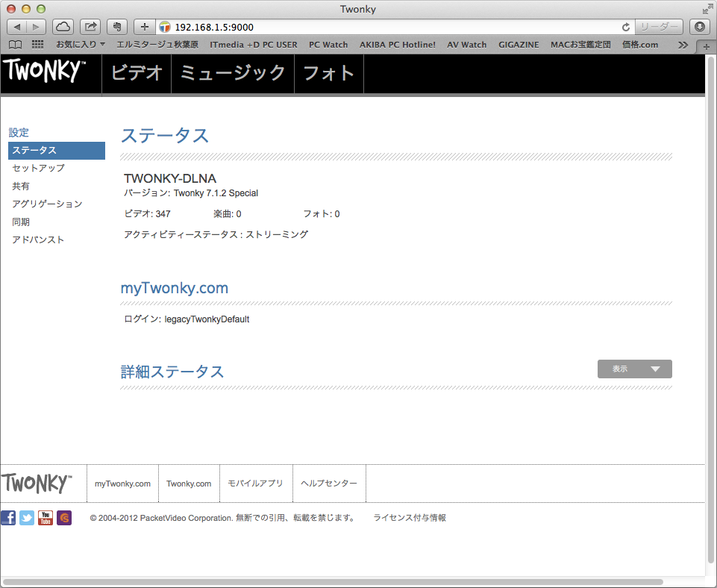Image resolution: width=717 pixels, height=588 pixels.
Task: Open the AV Watch bookmark
Action: [x=467, y=45]
